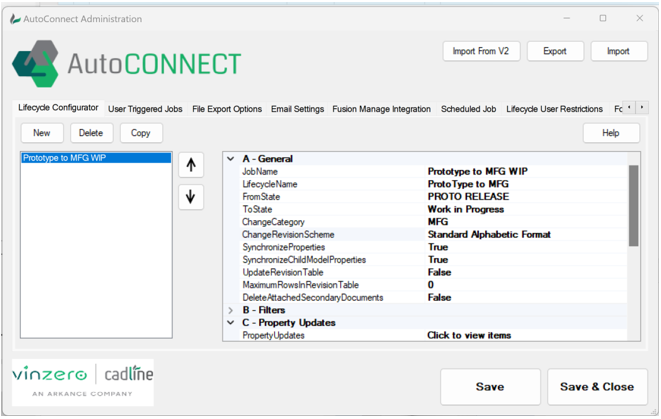Viewport: 661px width, 419px height.
Task: Move the selected job up with the up arrow
Action: tap(191, 165)
